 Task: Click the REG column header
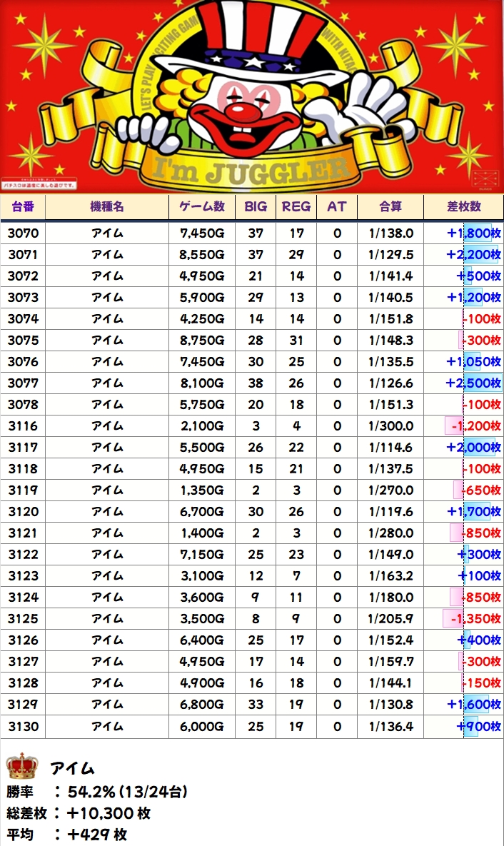296,206
